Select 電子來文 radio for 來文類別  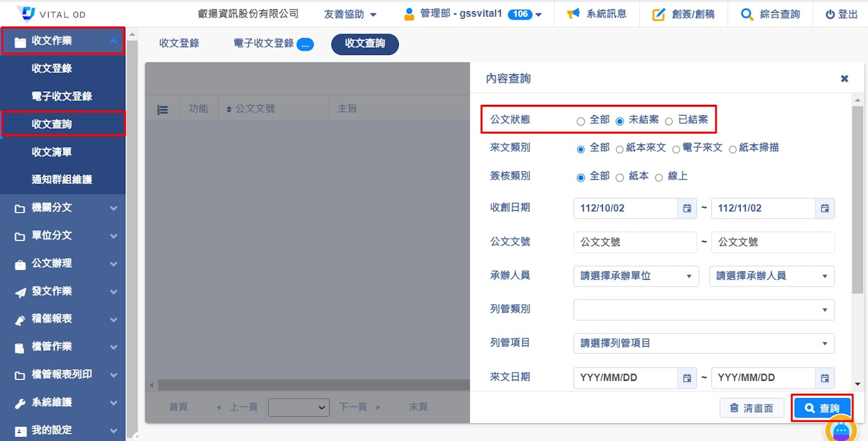(676, 149)
